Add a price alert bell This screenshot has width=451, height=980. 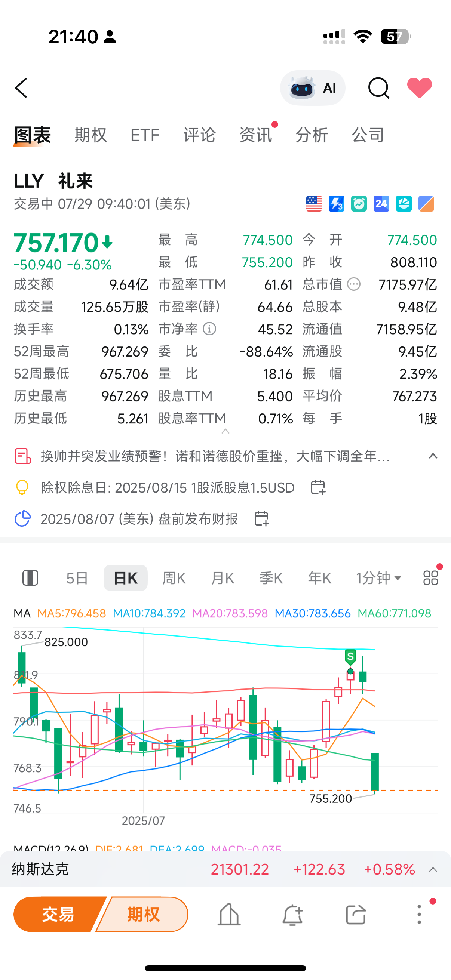point(292,914)
